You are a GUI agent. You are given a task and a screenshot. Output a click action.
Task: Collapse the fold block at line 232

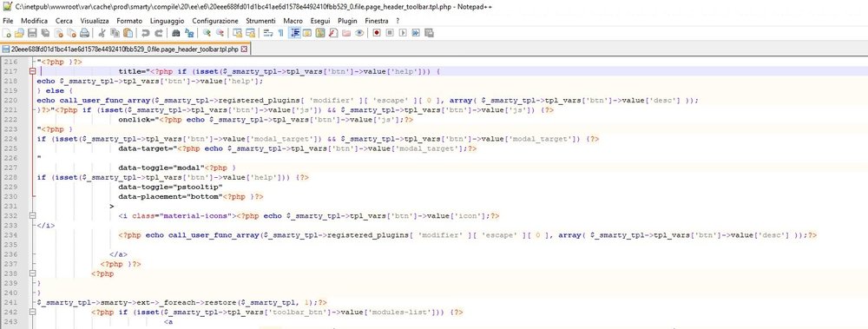click(32, 215)
